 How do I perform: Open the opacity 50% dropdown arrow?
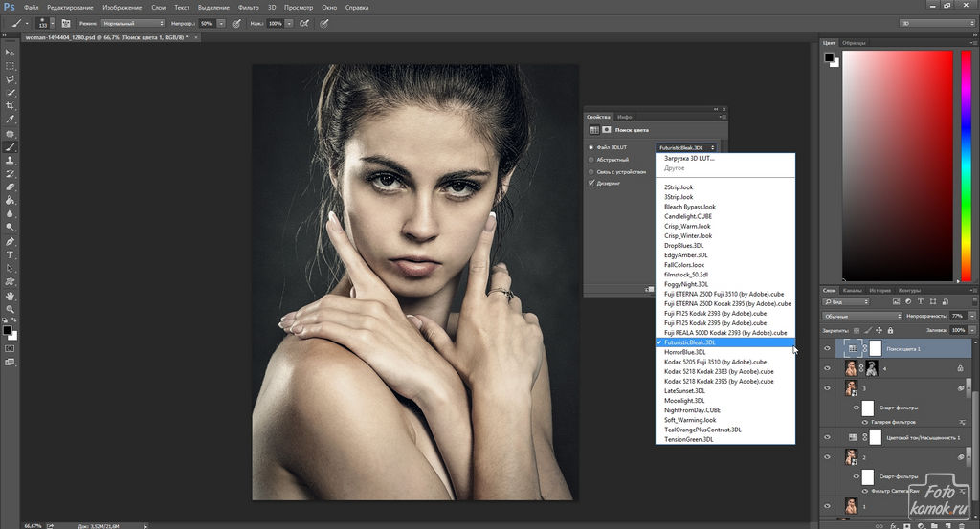221,23
